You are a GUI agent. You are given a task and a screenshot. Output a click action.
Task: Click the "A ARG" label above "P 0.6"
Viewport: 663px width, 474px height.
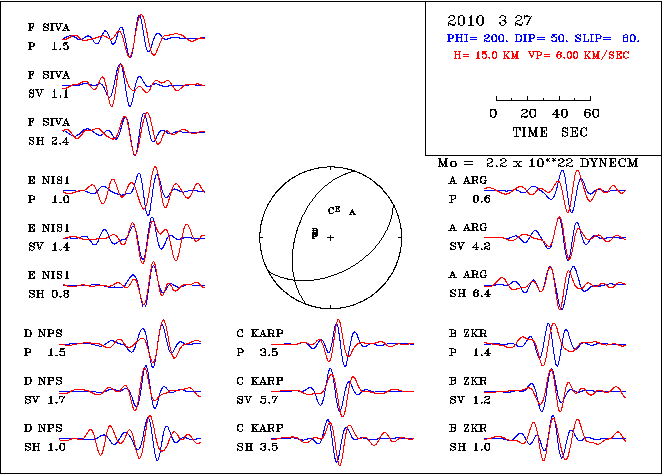[x=468, y=181]
